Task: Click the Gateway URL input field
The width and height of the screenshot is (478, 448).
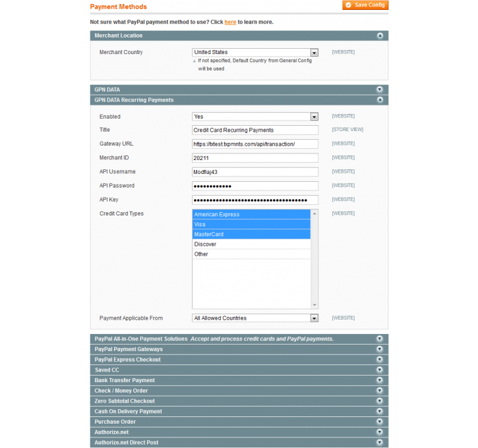Action: point(255,144)
